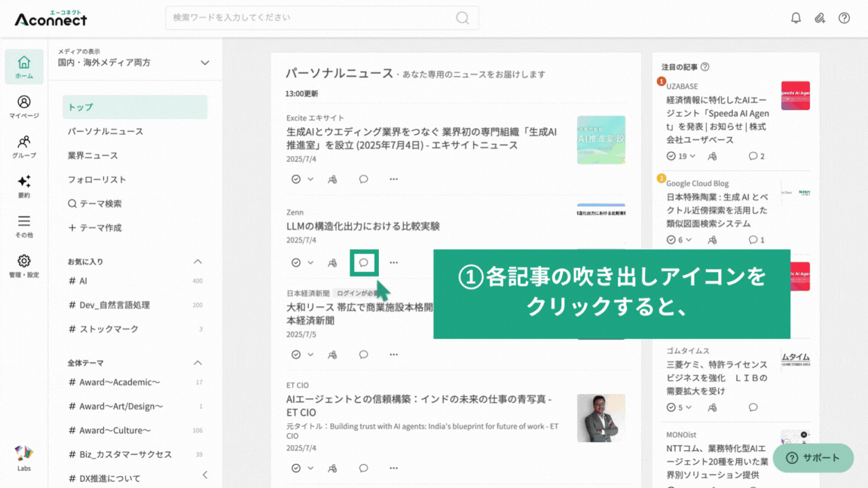This screenshot has width=868, height=488.
Task: Select フォローリスト in the navigation menu
Action: [x=97, y=179]
